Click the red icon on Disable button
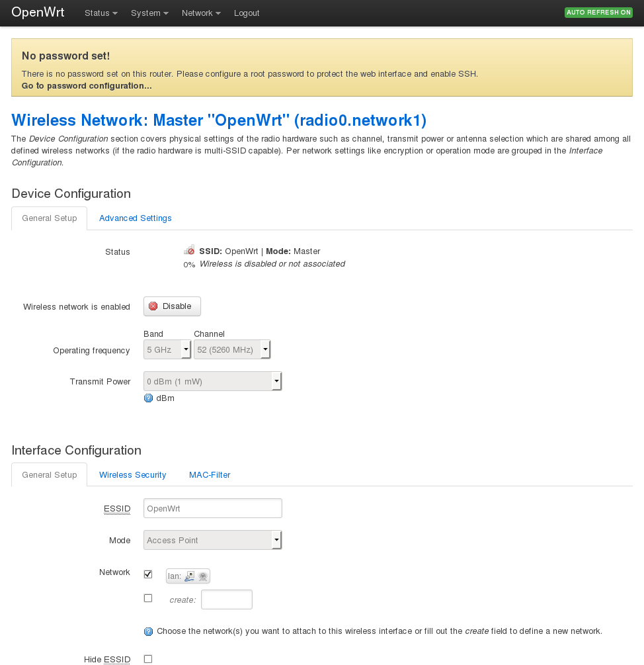 (153, 306)
